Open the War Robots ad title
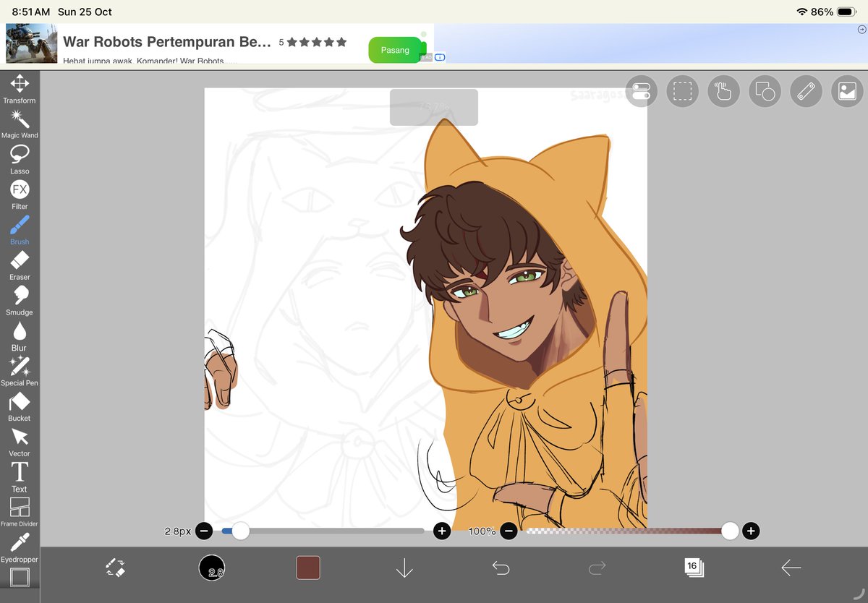 coord(167,41)
